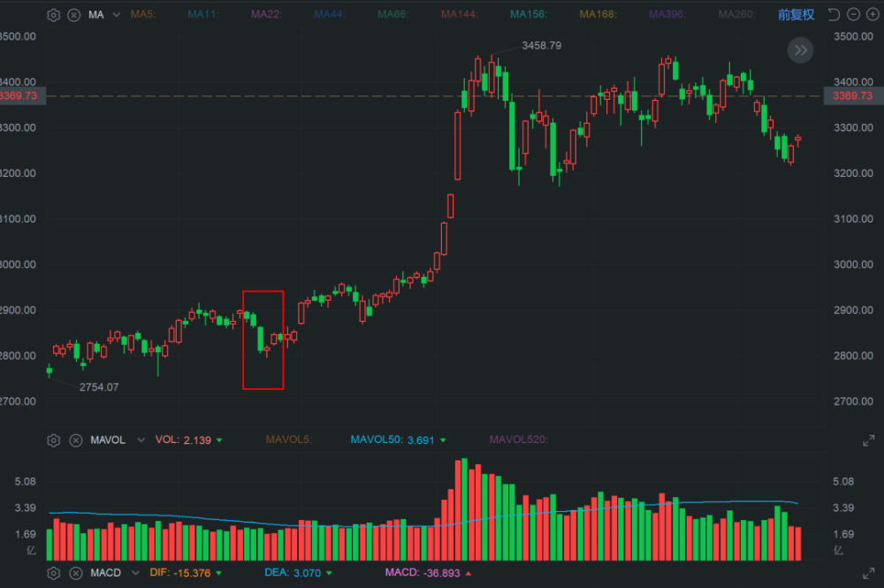This screenshot has height=588, width=884.
Task: Expand the MACD indicator dropdown
Action: [135, 573]
